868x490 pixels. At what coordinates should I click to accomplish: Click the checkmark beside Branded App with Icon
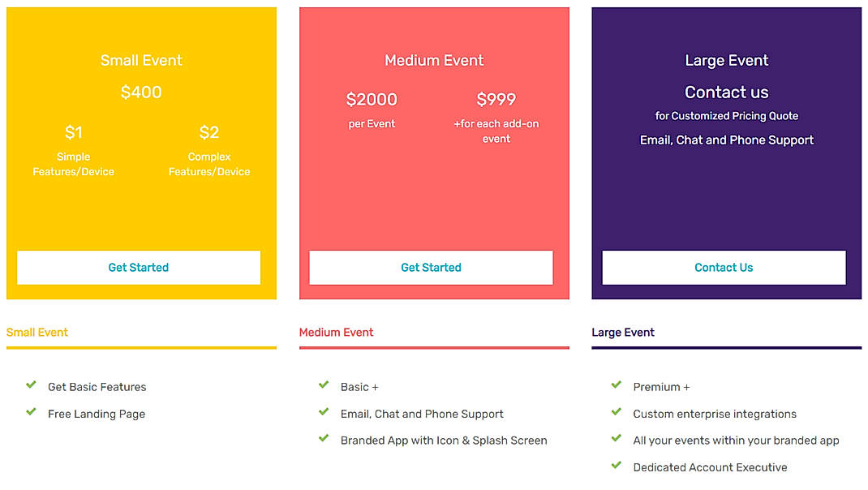[323, 438]
